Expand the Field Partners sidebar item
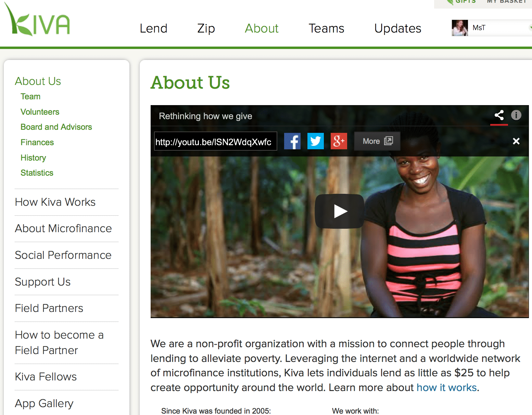Image resolution: width=532 pixels, height=415 pixels. (49, 308)
